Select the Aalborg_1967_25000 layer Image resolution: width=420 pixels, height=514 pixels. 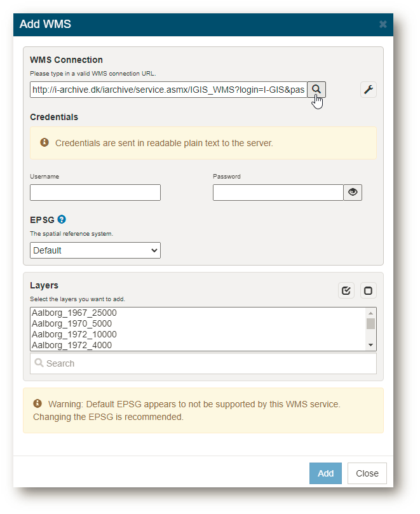pyautogui.click(x=74, y=313)
